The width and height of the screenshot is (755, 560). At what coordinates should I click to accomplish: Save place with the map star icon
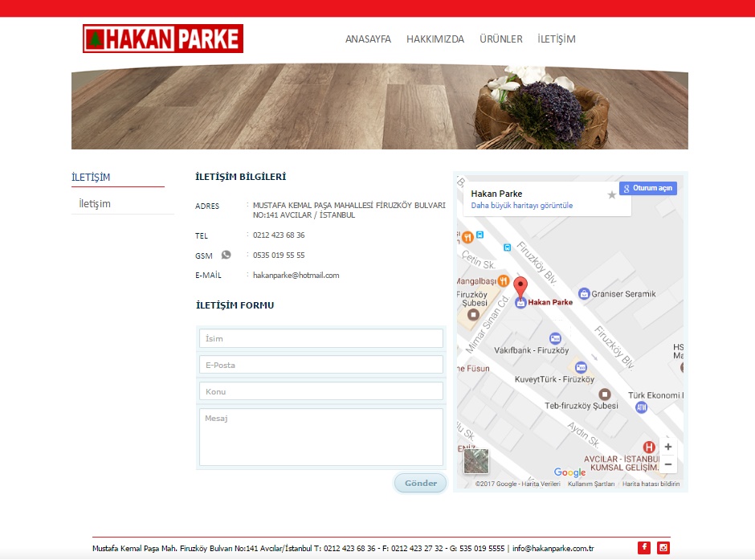[x=611, y=195]
